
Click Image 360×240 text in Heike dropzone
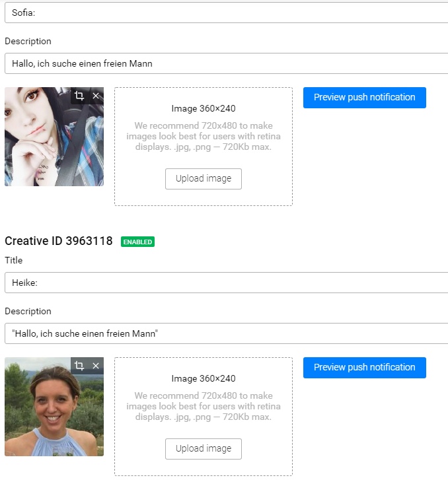(x=204, y=378)
